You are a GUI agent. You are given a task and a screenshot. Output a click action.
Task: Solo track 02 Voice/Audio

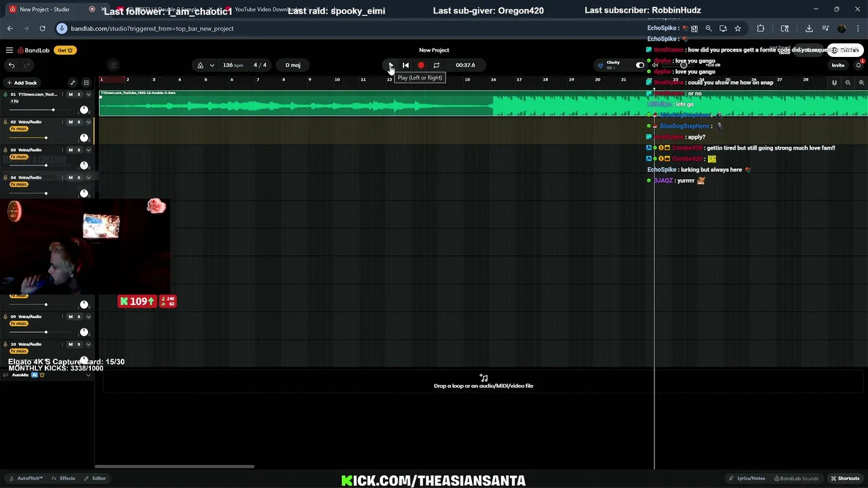point(79,122)
